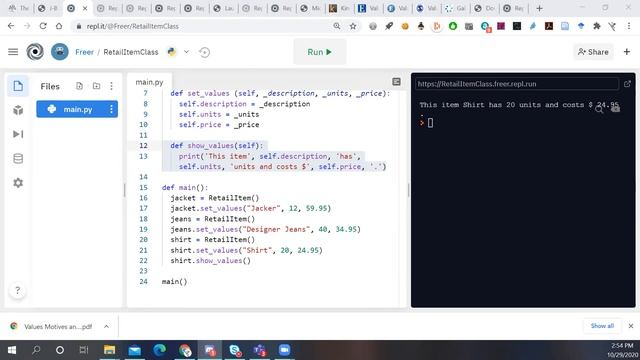Open the main.py file options menu
Image resolution: width=640 pixels, height=360 pixels.
click(111, 109)
